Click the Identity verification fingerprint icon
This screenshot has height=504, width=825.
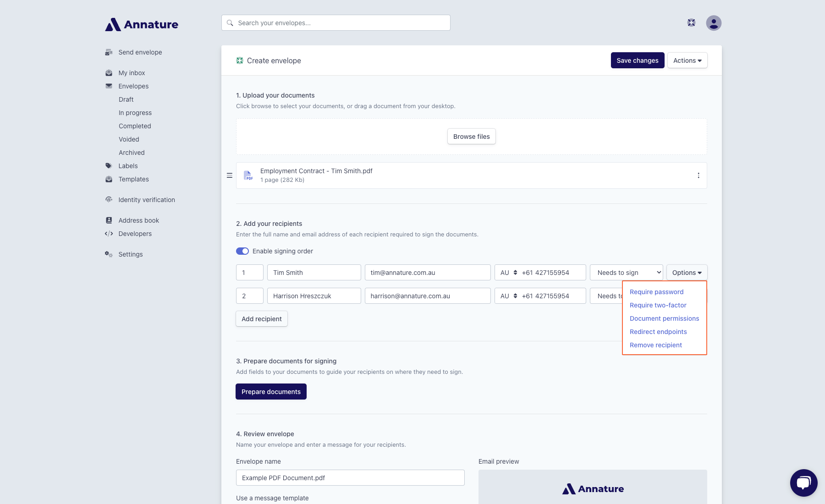click(109, 199)
